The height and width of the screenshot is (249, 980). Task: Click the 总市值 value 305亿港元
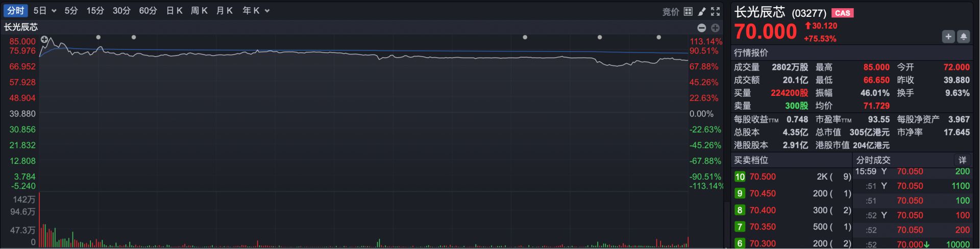point(870,132)
